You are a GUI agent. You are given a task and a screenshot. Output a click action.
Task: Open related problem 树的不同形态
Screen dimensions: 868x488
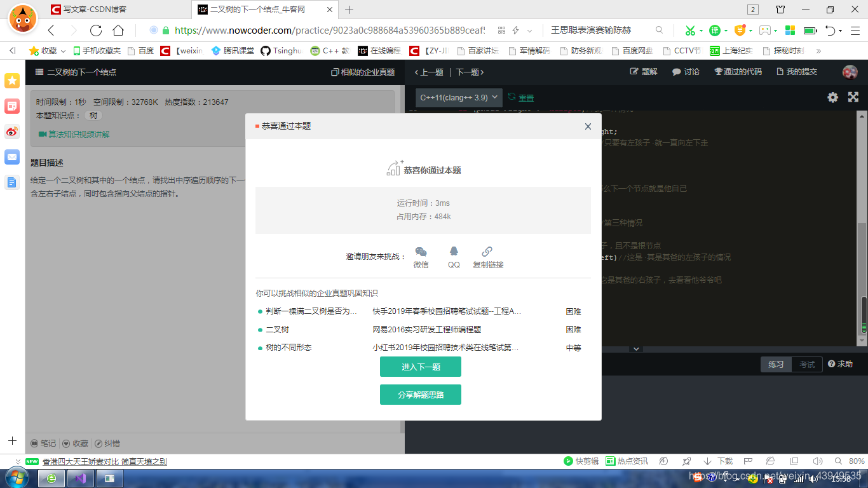click(288, 348)
